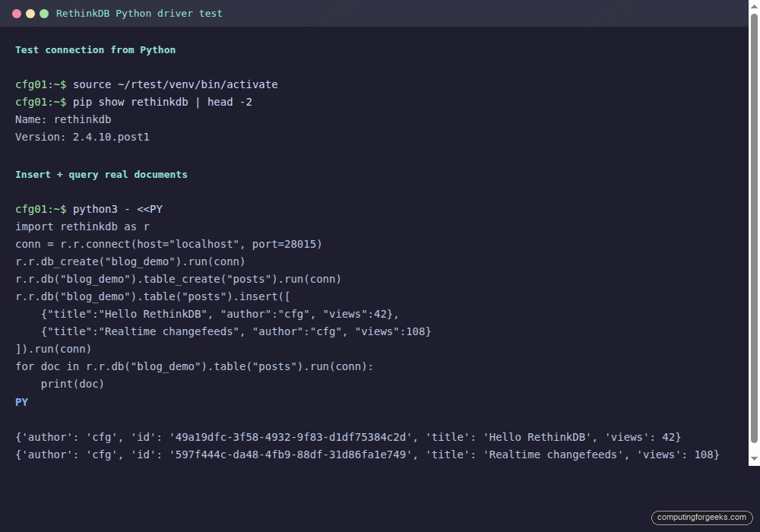Click the scrollbar down arrow
The height and width of the screenshot is (532, 760).
754,458
